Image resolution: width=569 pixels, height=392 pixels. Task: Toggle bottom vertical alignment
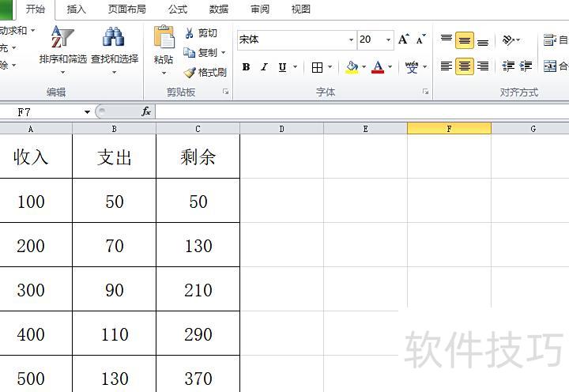(x=483, y=41)
